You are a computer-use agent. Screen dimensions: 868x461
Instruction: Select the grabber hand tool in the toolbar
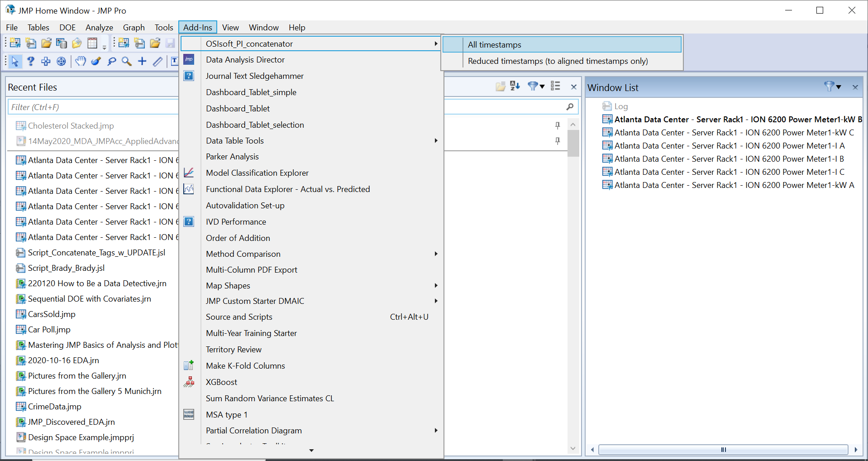[80, 61]
